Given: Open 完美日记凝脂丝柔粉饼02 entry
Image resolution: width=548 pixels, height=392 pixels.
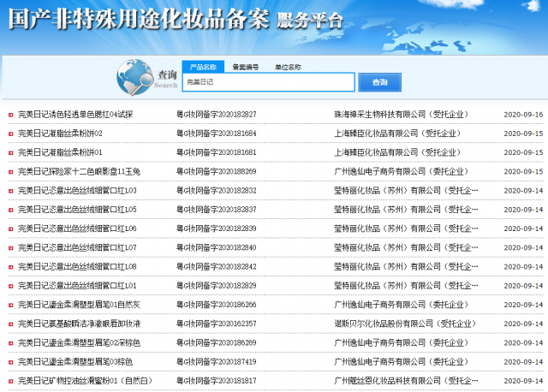Looking at the screenshot, I should pyautogui.click(x=60, y=134).
